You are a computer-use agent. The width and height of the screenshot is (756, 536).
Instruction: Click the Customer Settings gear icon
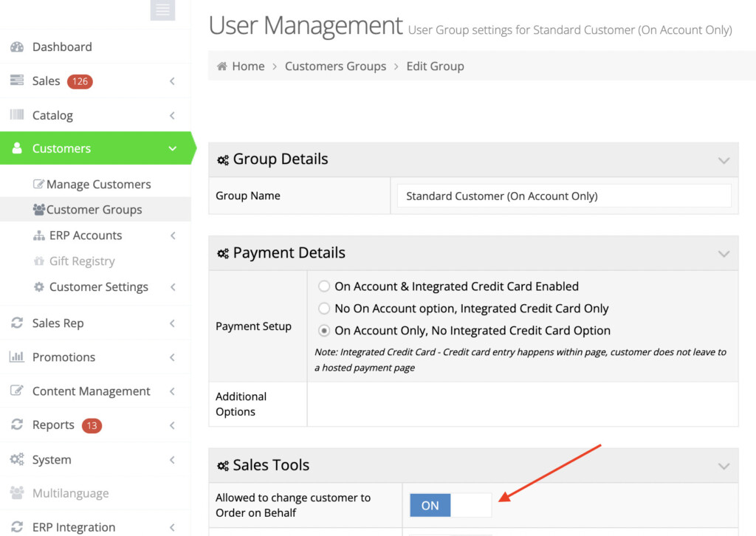tap(38, 286)
